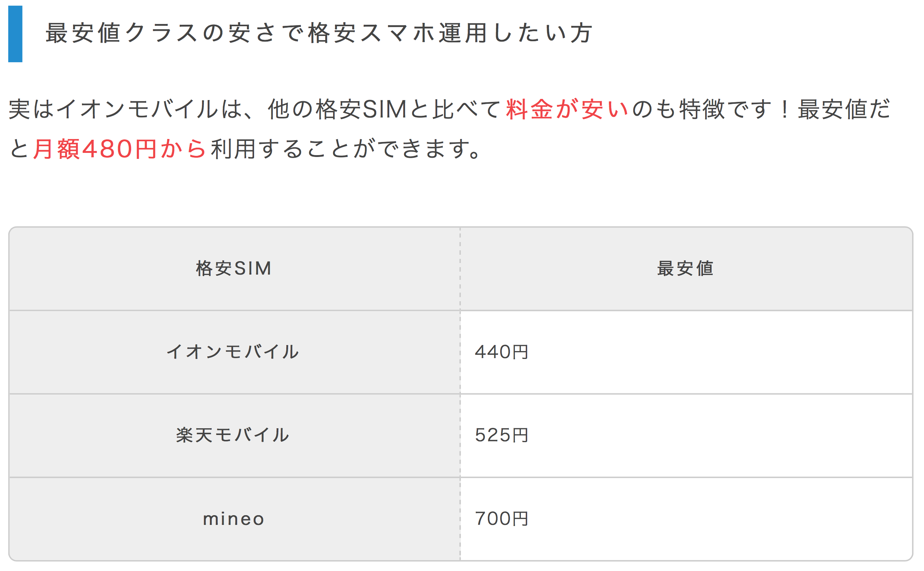Viewport: 924px width, 571px height.
Task: Click the text 他の格安SIMと比べて
Action: [x=384, y=109]
